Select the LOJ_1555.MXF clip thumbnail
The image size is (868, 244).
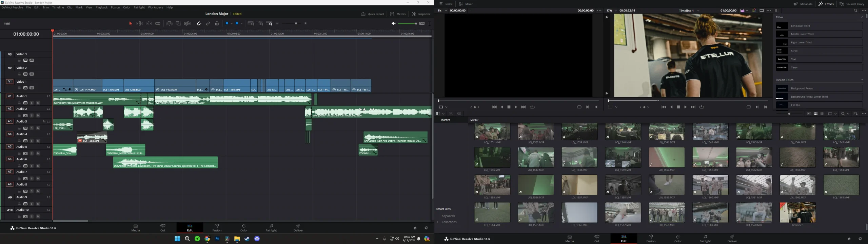[x=492, y=185]
